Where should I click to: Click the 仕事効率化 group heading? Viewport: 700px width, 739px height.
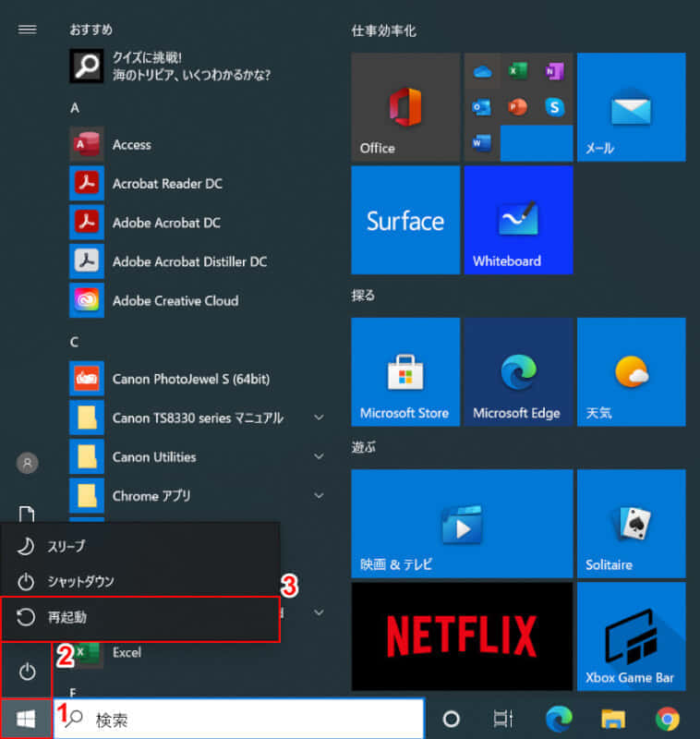point(383,31)
